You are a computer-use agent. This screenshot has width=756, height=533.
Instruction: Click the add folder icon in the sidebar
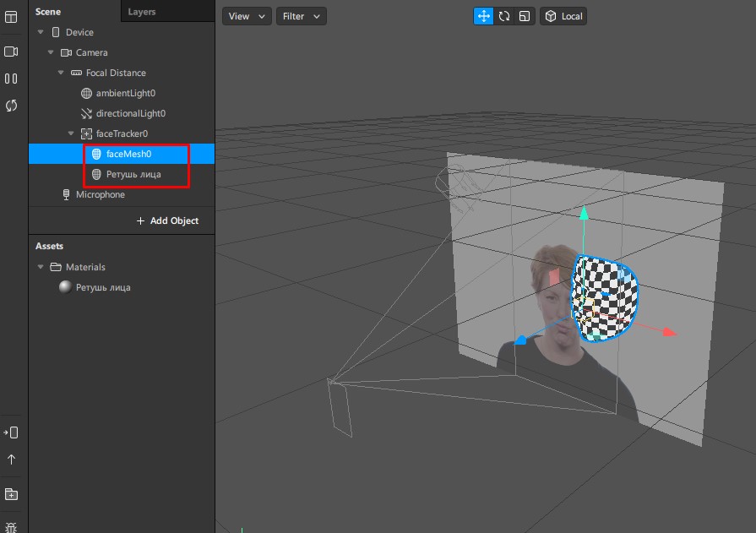[11, 494]
